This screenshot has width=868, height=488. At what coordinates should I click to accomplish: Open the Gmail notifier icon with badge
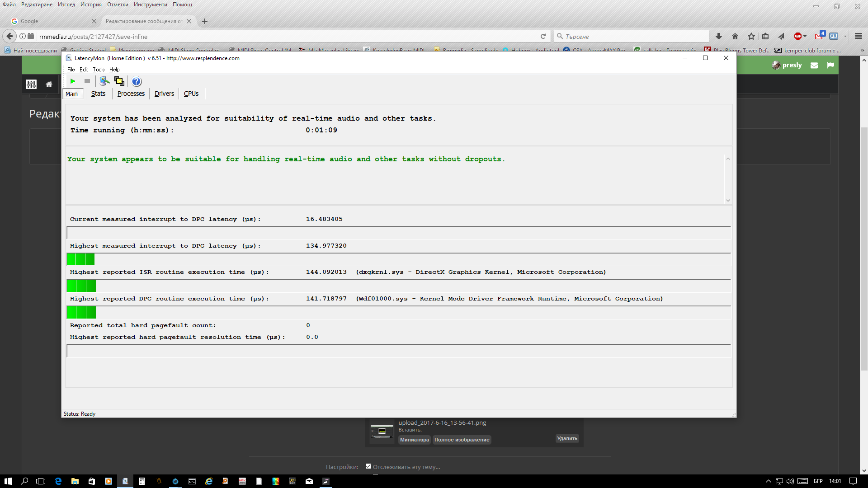[819, 36]
